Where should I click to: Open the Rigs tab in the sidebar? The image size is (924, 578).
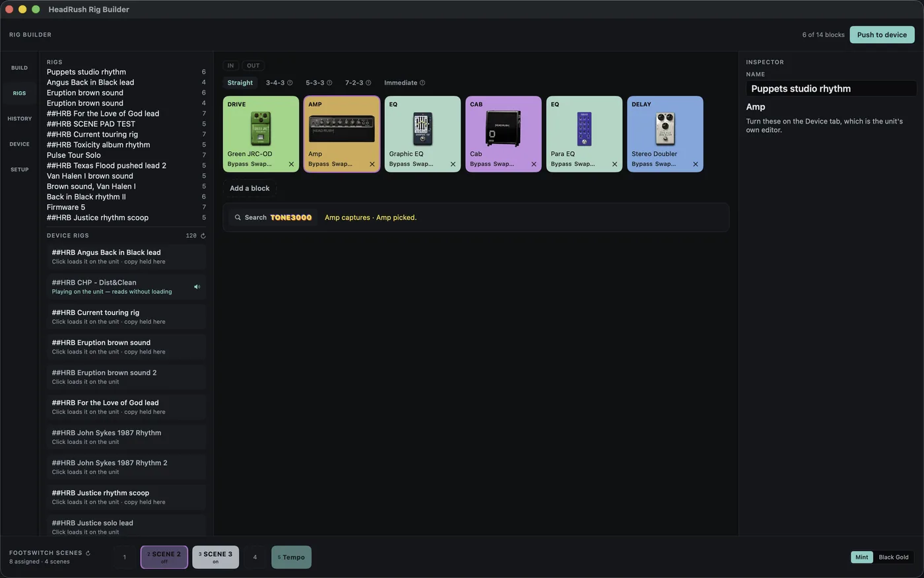tap(20, 94)
